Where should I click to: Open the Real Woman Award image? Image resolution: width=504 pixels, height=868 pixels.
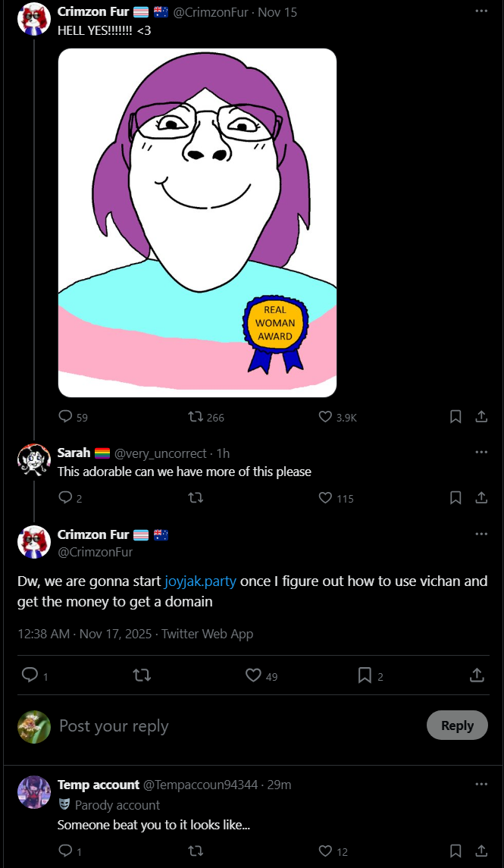point(197,222)
